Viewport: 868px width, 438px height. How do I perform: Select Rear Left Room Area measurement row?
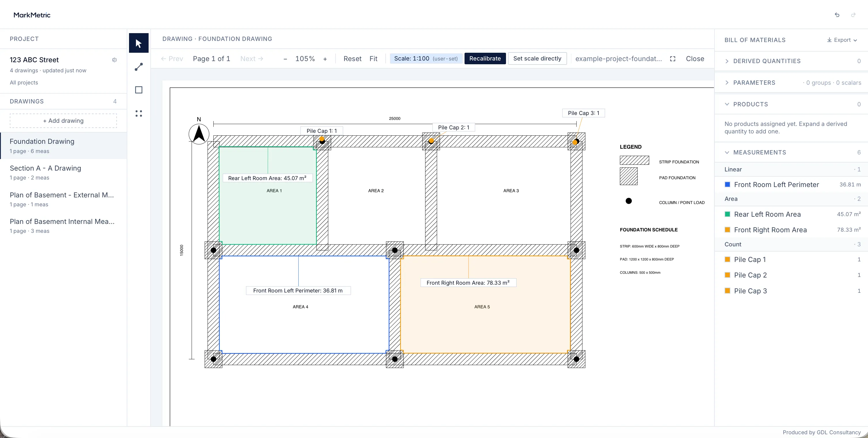pyautogui.click(x=791, y=214)
